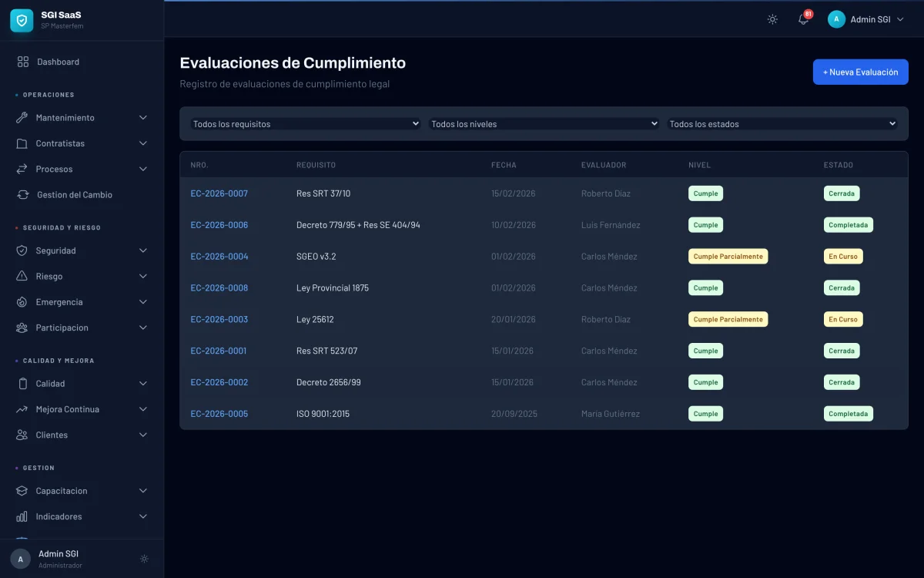The image size is (924, 578).
Task: Expand the Mejora Continua menu
Action: (x=81, y=409)
